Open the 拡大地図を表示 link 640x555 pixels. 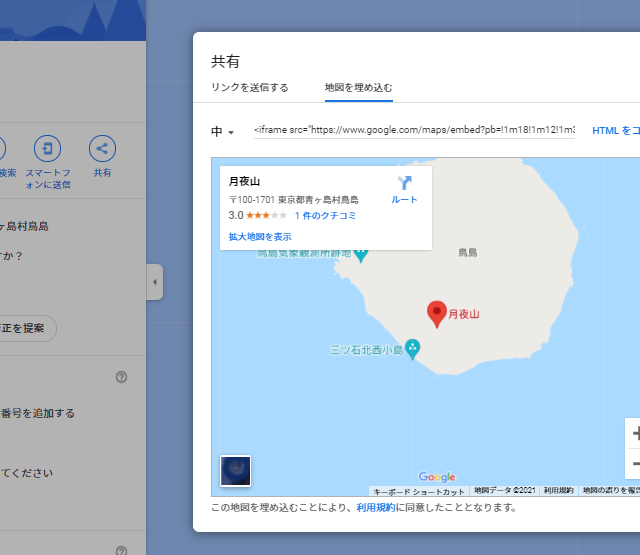coord(260,237)
